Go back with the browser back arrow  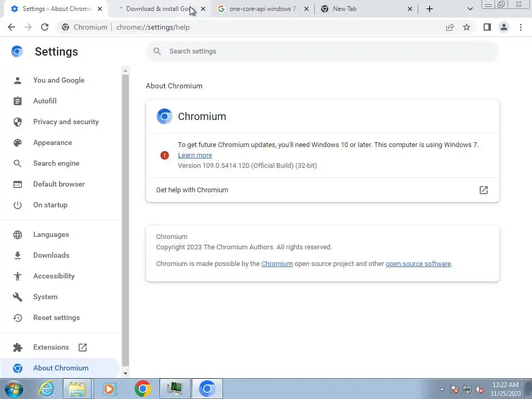pyautogui.click(x=11, y=27)
